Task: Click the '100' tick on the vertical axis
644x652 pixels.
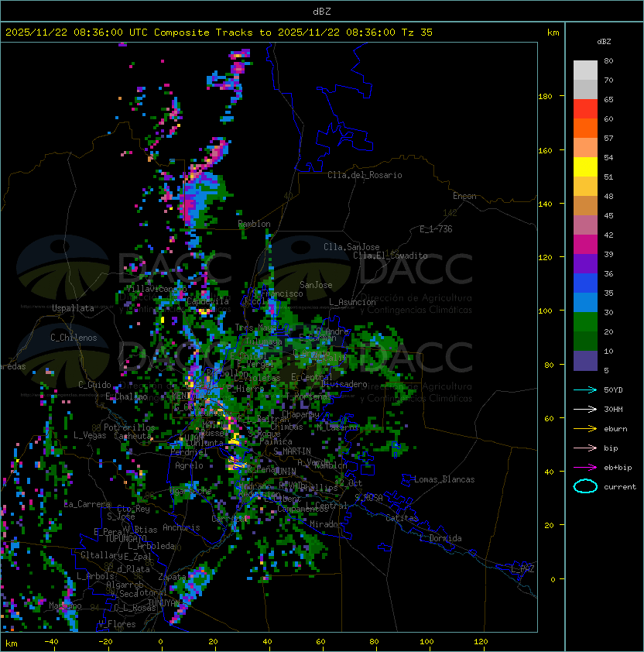Action: point(545,311)
